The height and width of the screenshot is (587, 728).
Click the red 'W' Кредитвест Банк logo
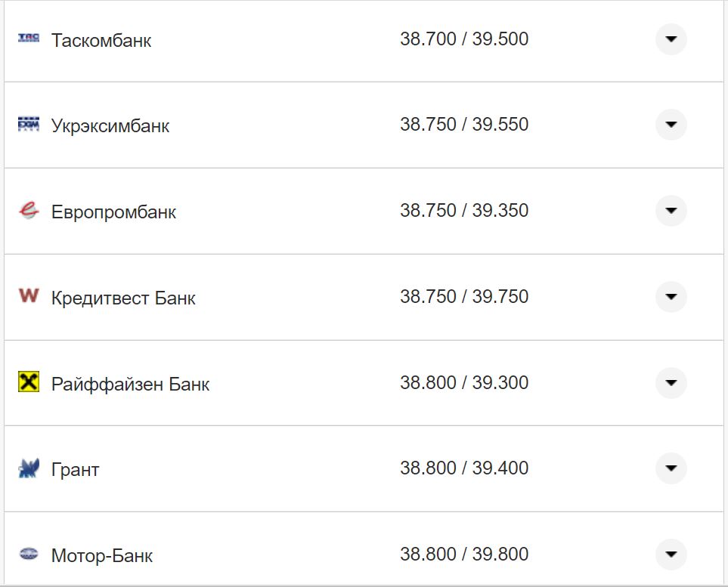click(28, 297)
